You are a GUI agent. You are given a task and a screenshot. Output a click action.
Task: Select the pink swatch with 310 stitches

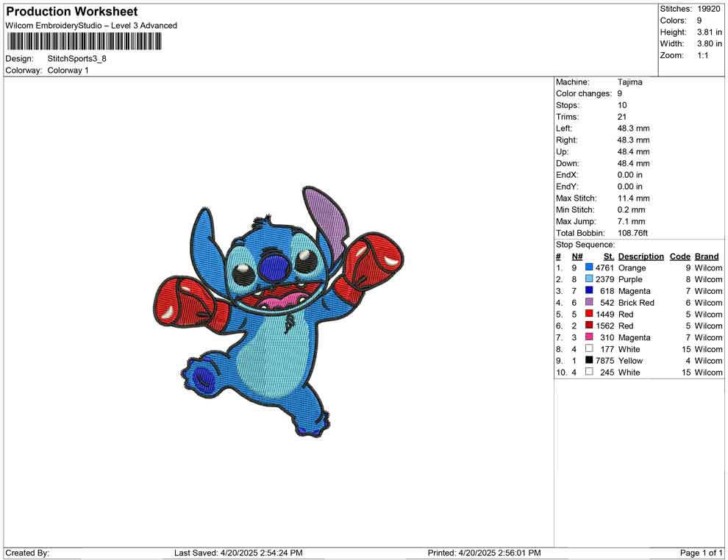tap(589, 337)
